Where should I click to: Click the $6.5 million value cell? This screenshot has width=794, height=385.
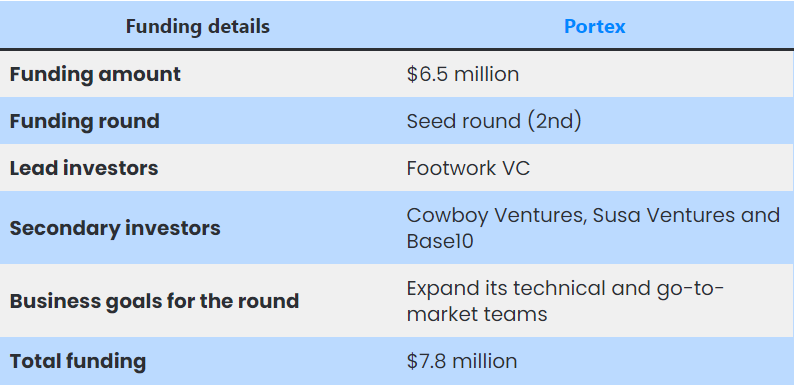click(x=463, y=74)
